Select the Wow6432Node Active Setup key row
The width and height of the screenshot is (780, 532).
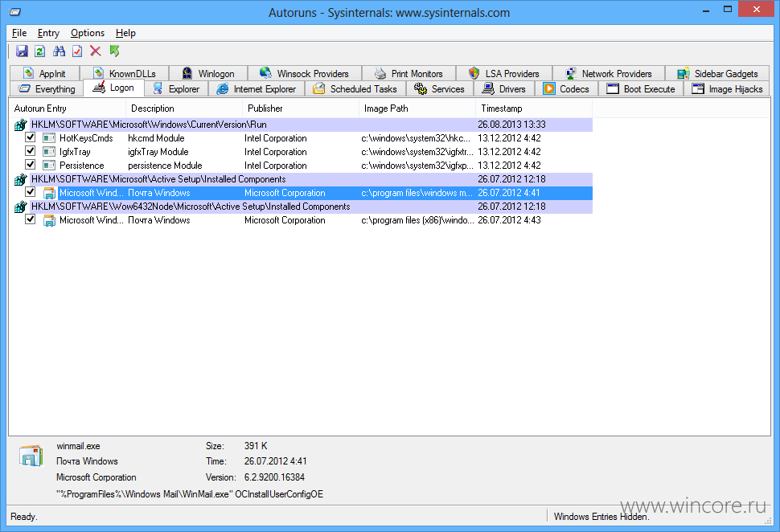(311, 207)
